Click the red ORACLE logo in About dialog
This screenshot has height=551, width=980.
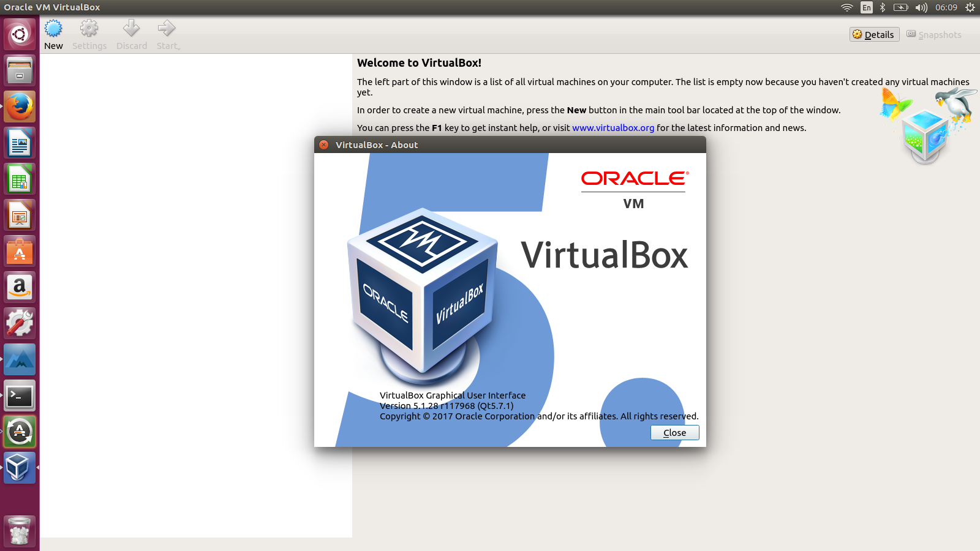tap(635, 178)
